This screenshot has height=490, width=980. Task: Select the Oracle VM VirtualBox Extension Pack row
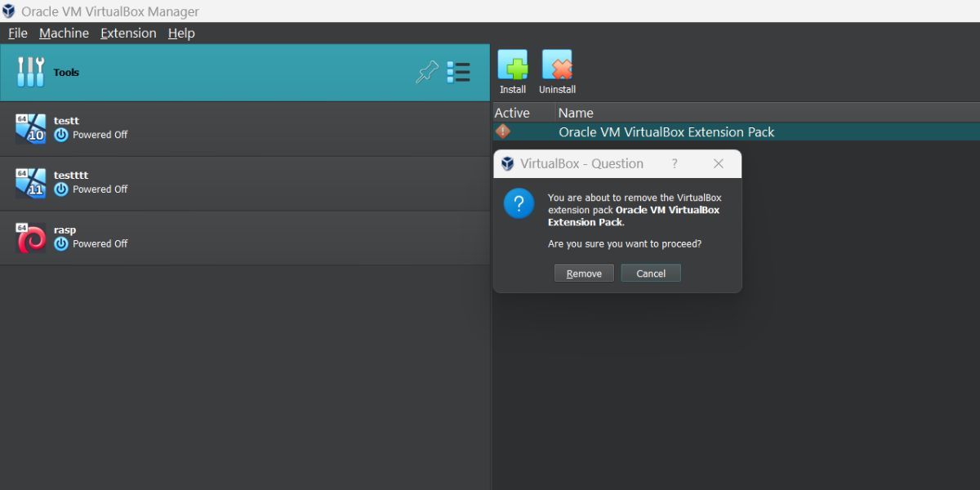pyautogui.click(x=666, y=131)
